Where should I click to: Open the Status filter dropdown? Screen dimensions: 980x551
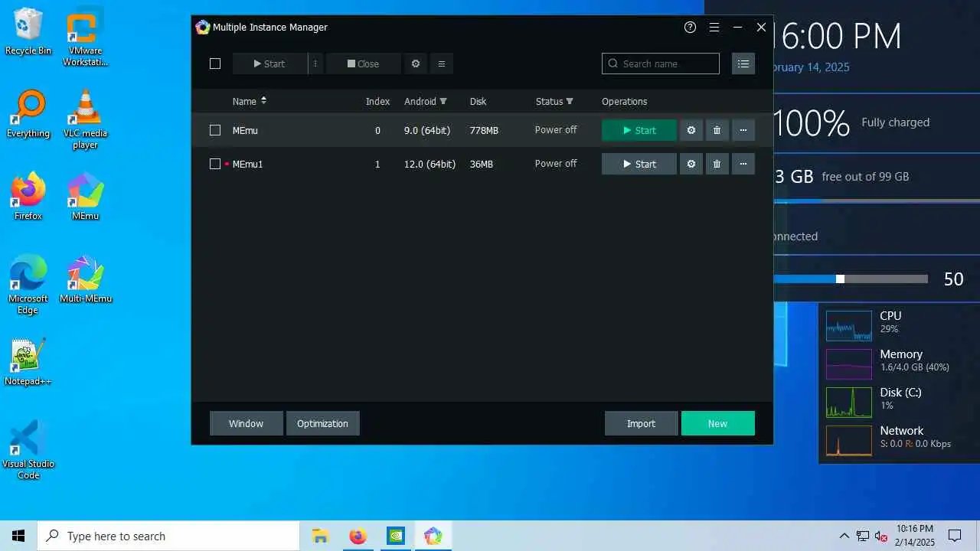click(x=570, y=101)
